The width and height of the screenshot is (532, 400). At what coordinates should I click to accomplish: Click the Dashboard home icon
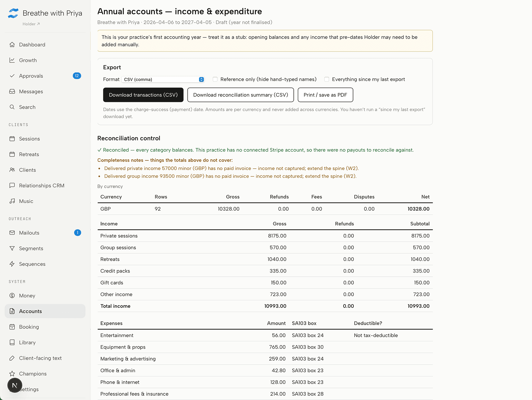click(12, 45)
